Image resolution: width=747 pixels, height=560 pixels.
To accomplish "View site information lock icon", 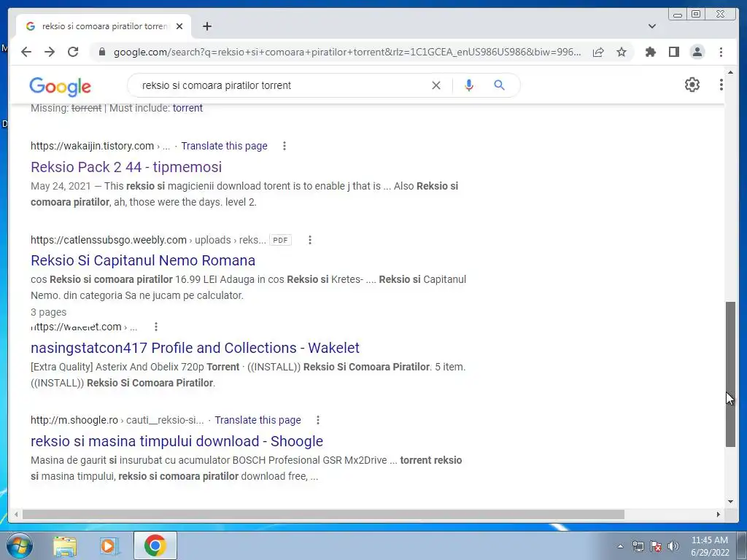I will (x=101, y=52).
